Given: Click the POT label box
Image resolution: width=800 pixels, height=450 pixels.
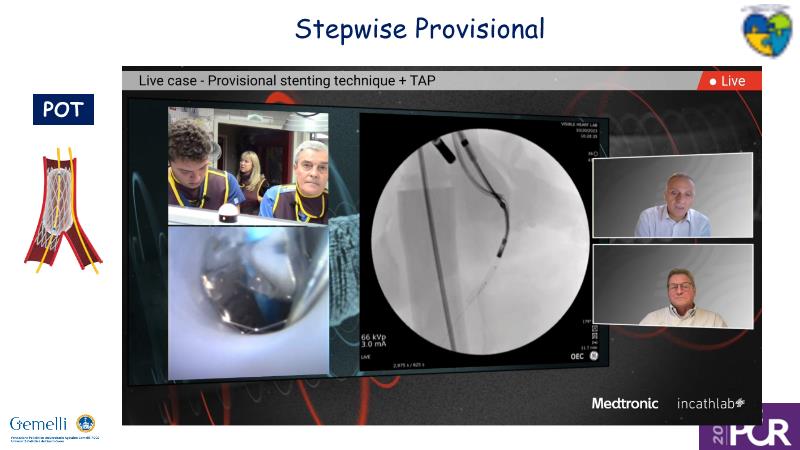Looking at the screenshot, I should point(62,110).
